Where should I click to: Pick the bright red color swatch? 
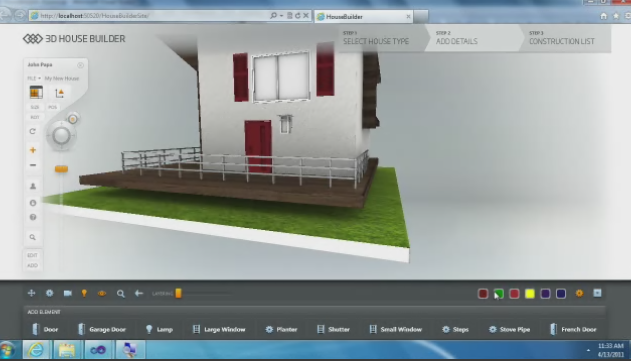(514, 294)
